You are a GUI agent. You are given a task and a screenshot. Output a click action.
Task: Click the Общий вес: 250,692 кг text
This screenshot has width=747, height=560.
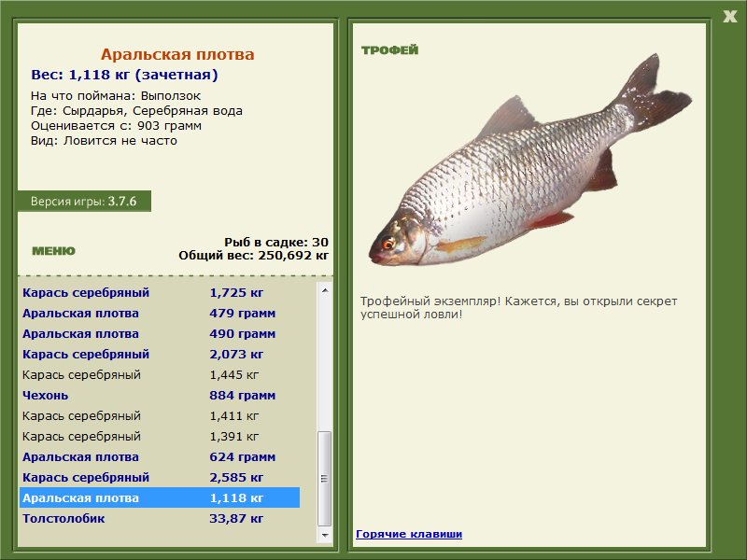(x=253, y=255)
